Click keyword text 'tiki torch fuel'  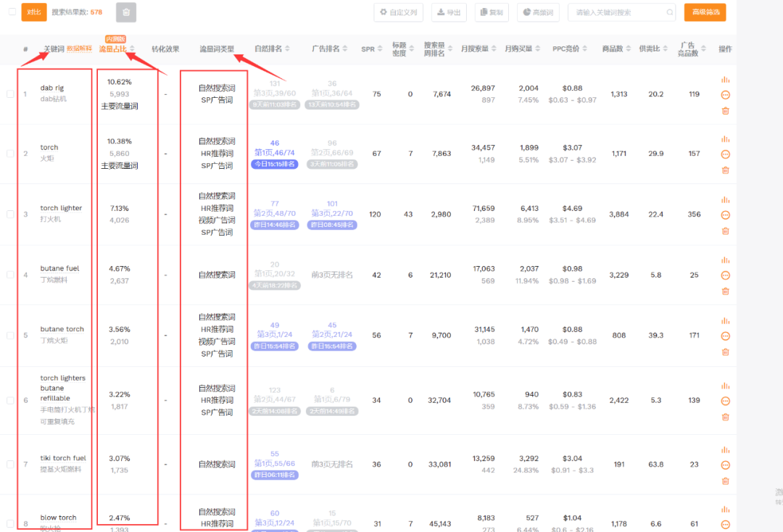[x=63, y=458]
